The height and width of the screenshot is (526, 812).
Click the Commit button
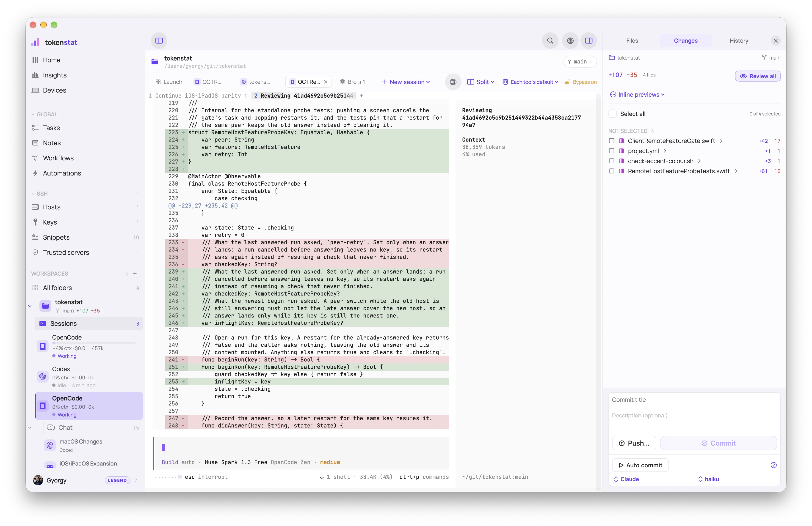point(718,443)
